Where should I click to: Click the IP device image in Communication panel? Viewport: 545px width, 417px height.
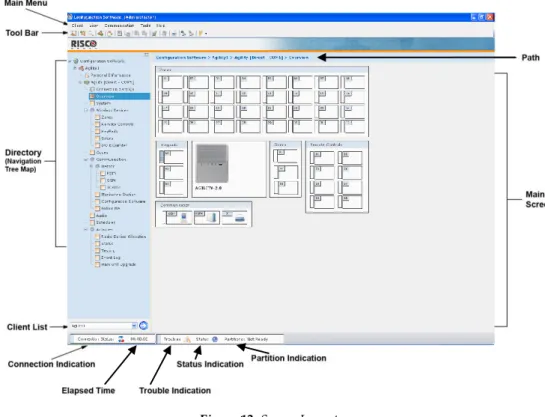tap(240, 219)
